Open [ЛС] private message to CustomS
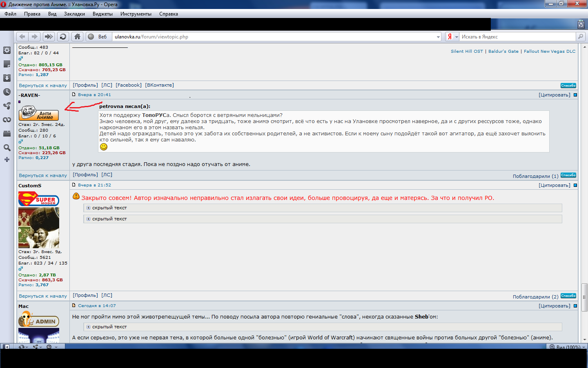This screenshot has height=368, width=588. point(107,295)
